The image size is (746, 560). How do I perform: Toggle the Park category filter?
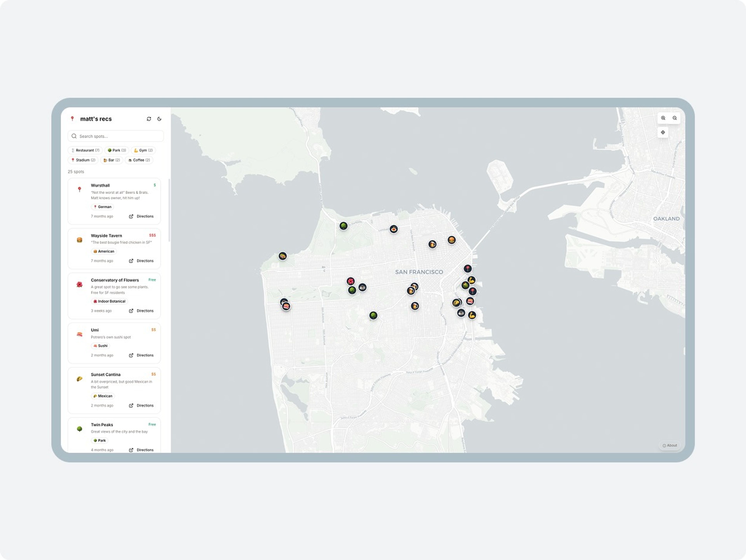click(117, 150)
